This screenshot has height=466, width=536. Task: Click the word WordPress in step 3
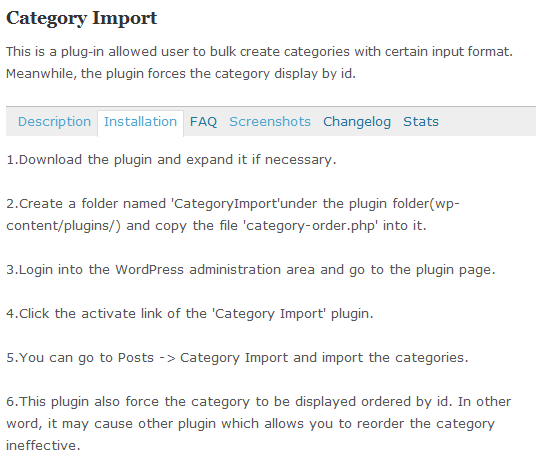point(149,270)
